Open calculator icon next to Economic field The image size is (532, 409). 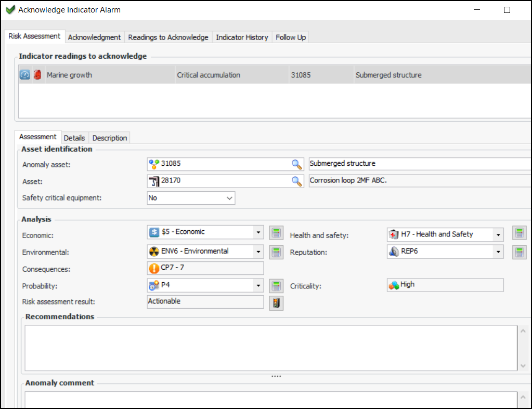[276, 232]
